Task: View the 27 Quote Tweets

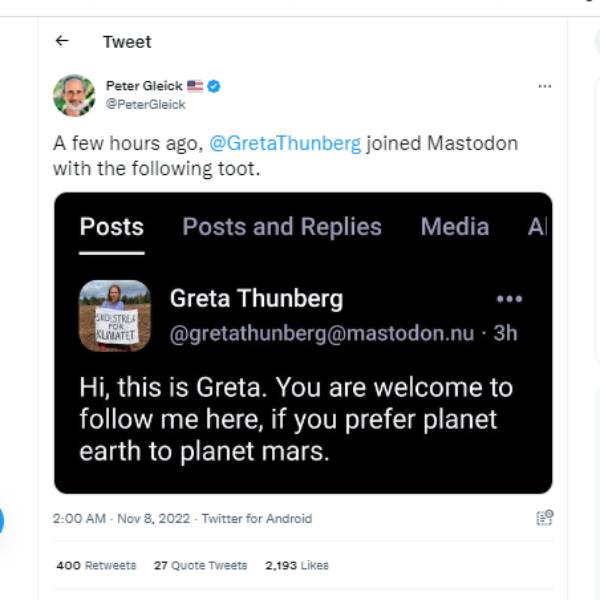Action: (200, 565)
